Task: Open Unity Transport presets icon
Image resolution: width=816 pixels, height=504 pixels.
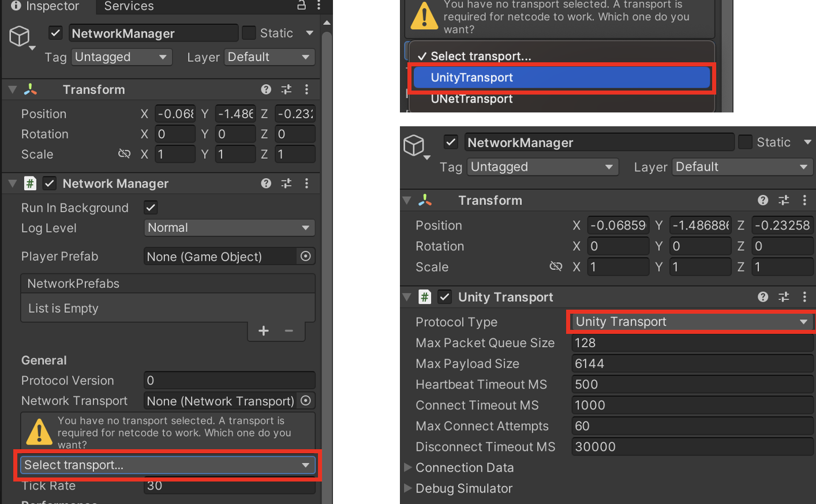Action: 784,297
